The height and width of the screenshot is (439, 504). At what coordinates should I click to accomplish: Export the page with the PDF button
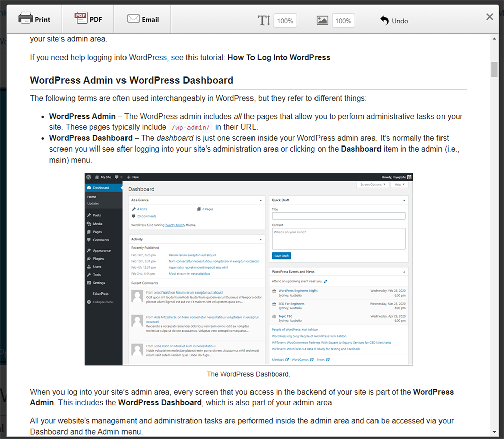coord(88,19)
